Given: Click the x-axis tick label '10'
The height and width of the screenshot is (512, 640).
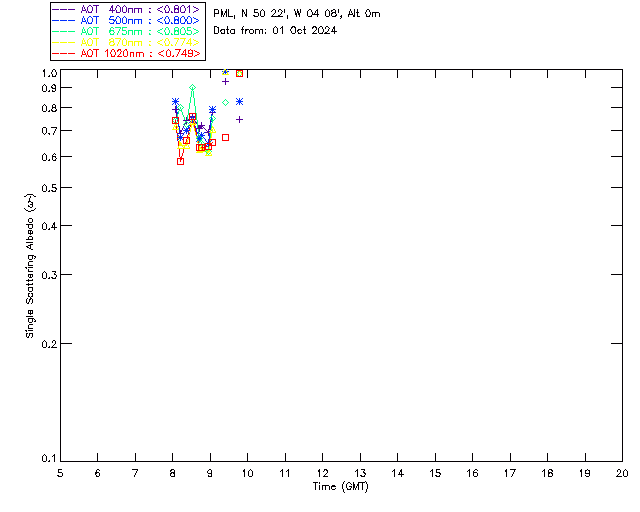Looking at the screenshot, I should click(x=248, y=473).
